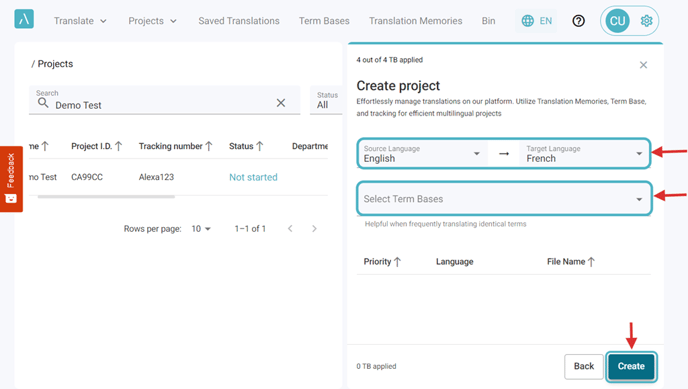This screenshot has height=389, width=688.
Task: Click the Create button
Action: click(x=631, y=366)
